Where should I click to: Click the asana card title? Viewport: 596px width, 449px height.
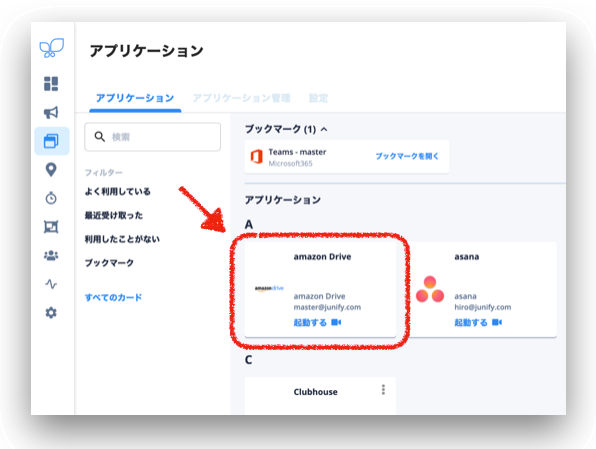click(467, 257)
